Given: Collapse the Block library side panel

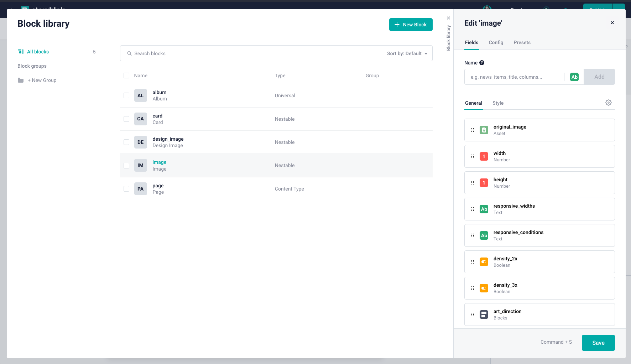Looking at the screenshot, I should click(448, 18).
